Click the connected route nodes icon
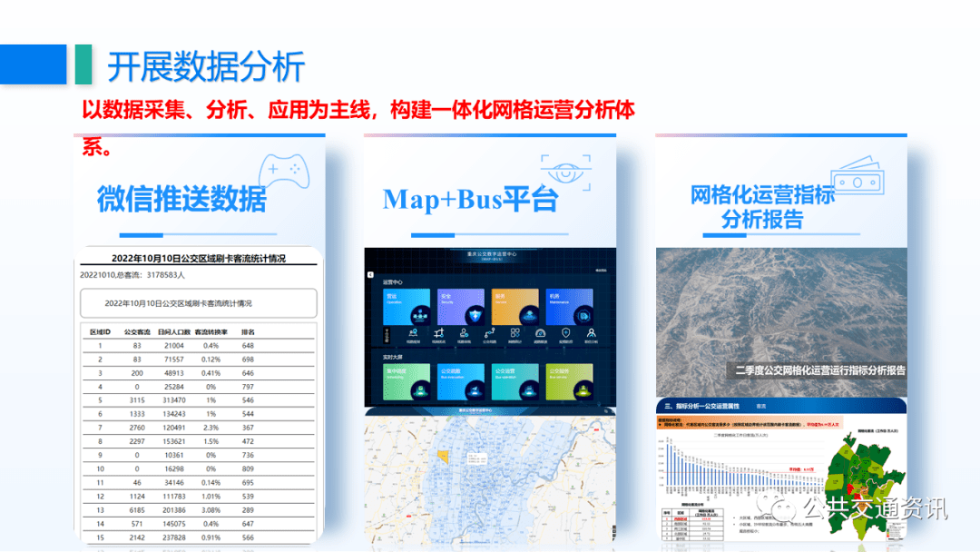The width and height of the screenshot is (980, 552). [489, 333]
